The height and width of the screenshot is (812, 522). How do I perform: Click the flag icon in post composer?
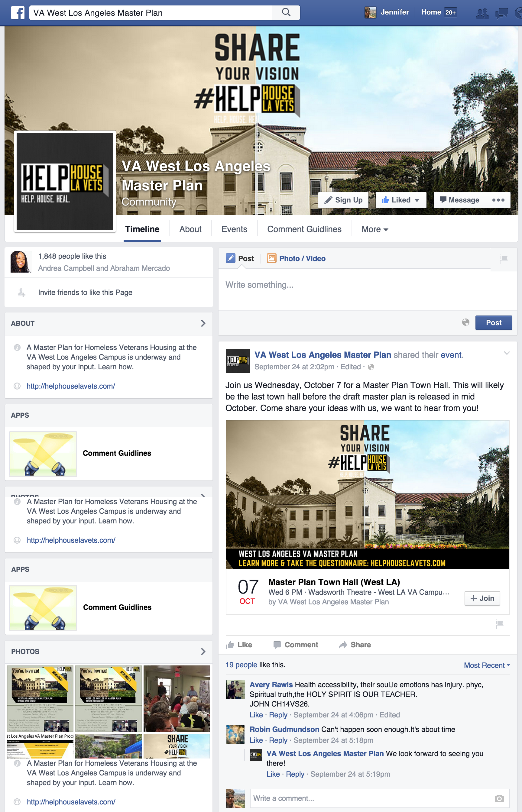click(x=504, y=259)
